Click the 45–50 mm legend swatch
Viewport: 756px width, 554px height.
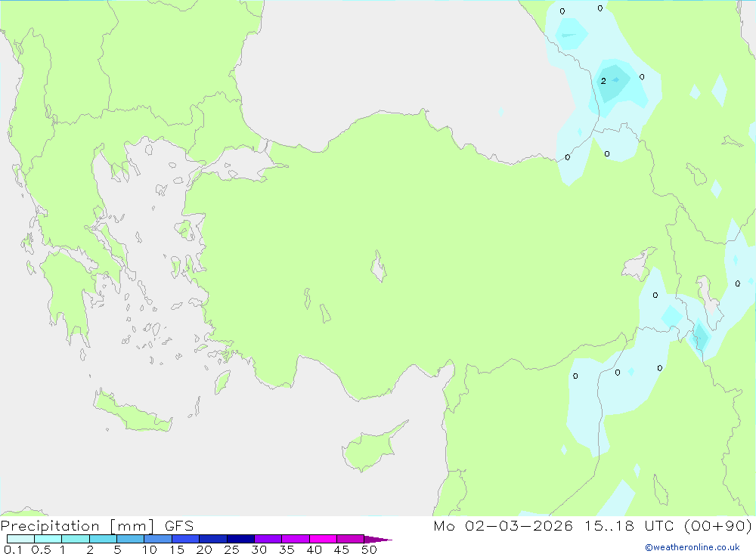tap(350, 539)
